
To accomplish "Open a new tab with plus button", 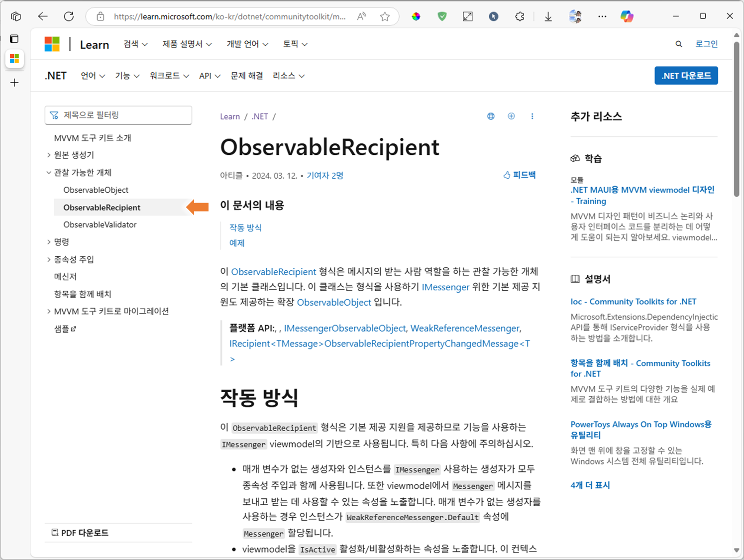I will pyautogui.click(x=14, y=83).
